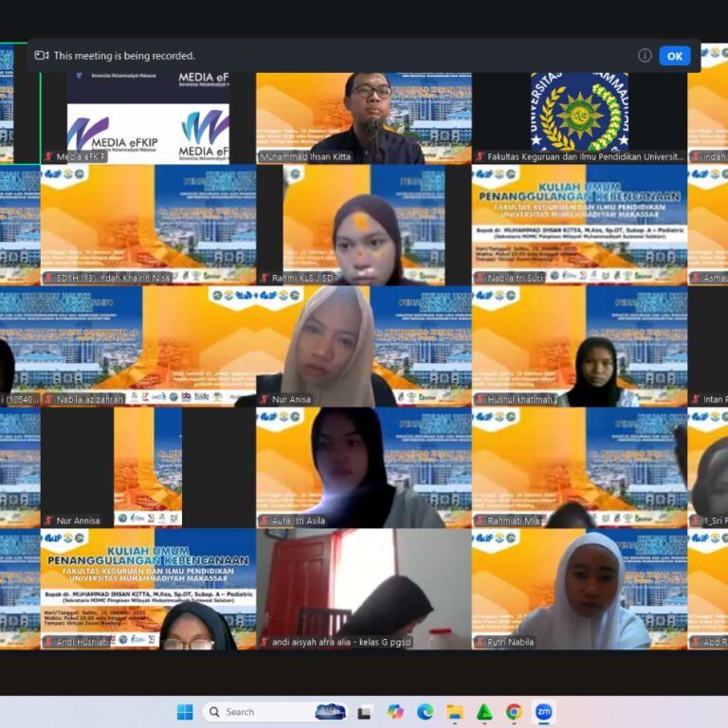Select the Fakultas Keguruan logo tile
This screenshot has height=728, width=728.
coord(579,114)
